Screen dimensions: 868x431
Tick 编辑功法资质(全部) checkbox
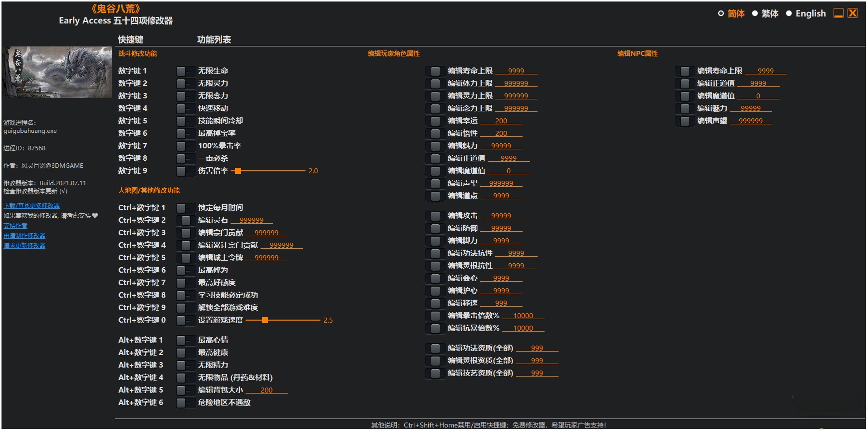tap(435, 349)
